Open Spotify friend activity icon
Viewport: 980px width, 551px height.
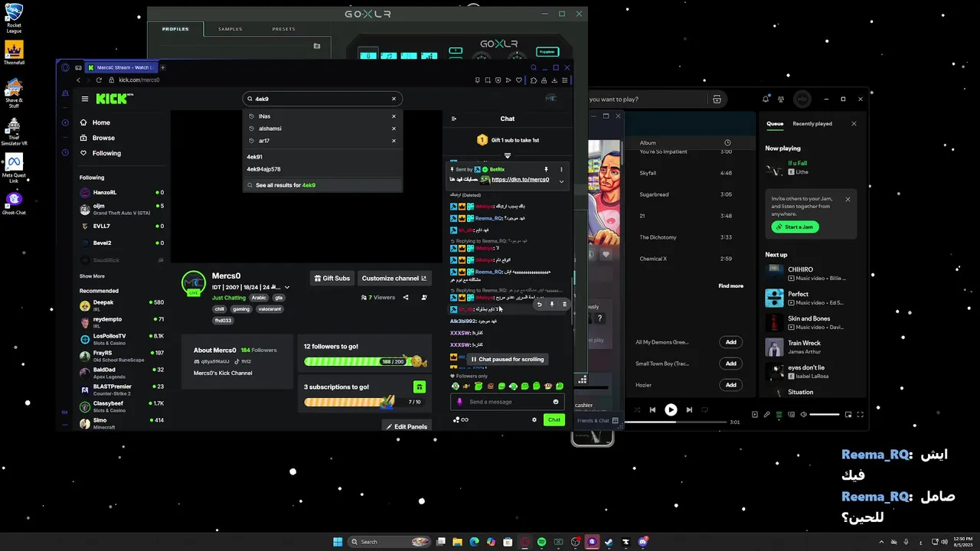point(781,99)
